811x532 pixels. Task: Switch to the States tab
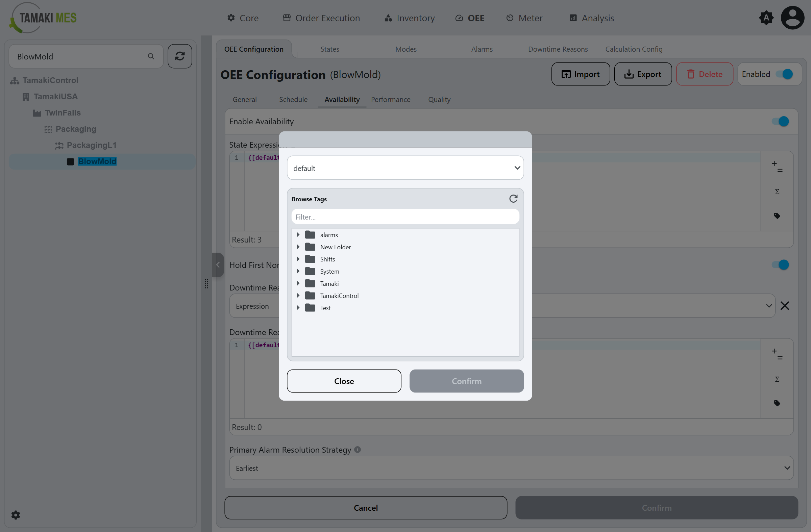[330, 49]
